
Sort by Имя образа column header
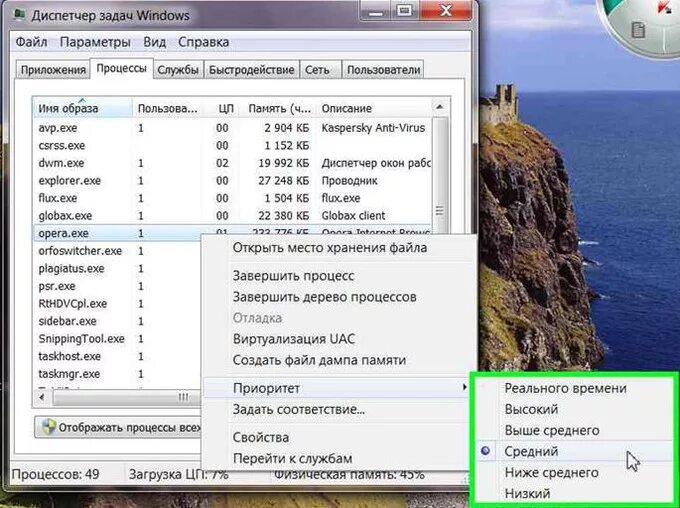point(82,108)
